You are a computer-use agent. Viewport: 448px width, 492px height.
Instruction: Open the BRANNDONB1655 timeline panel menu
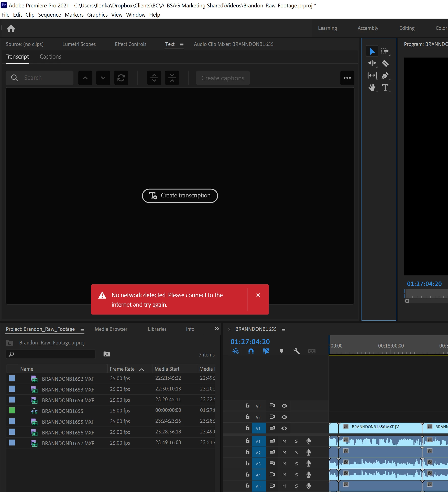(283, 329)
